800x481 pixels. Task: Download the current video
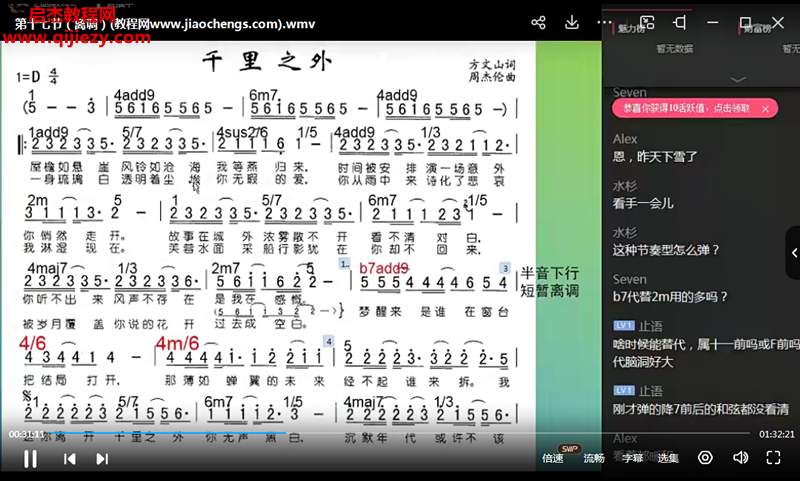click(x=572, y=22)
